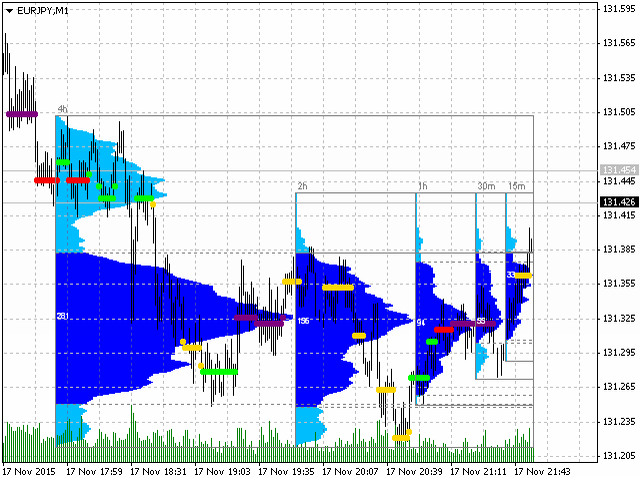
Task: Select the red marker inside 1h profile
Action: (444, 329)
